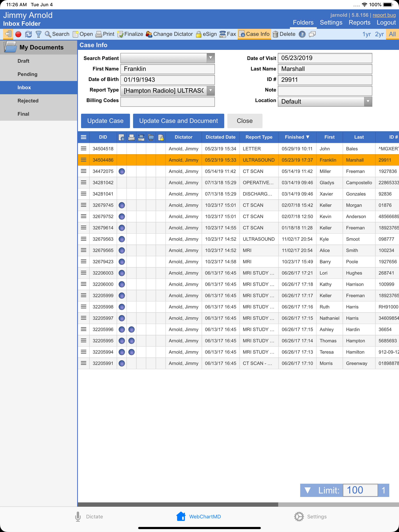Click the blue status dot for DID 34472075
The height and width of the screenshot is (532, 399).
[x=122, y=171]
